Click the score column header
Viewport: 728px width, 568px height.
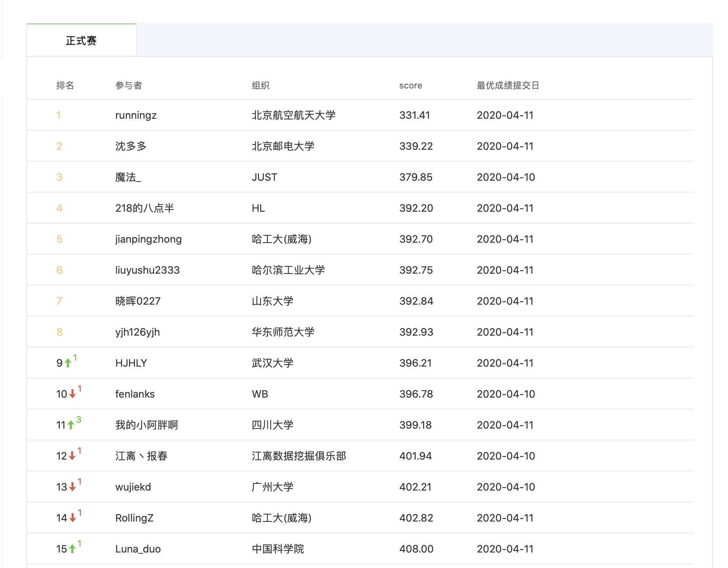point(410,86)
